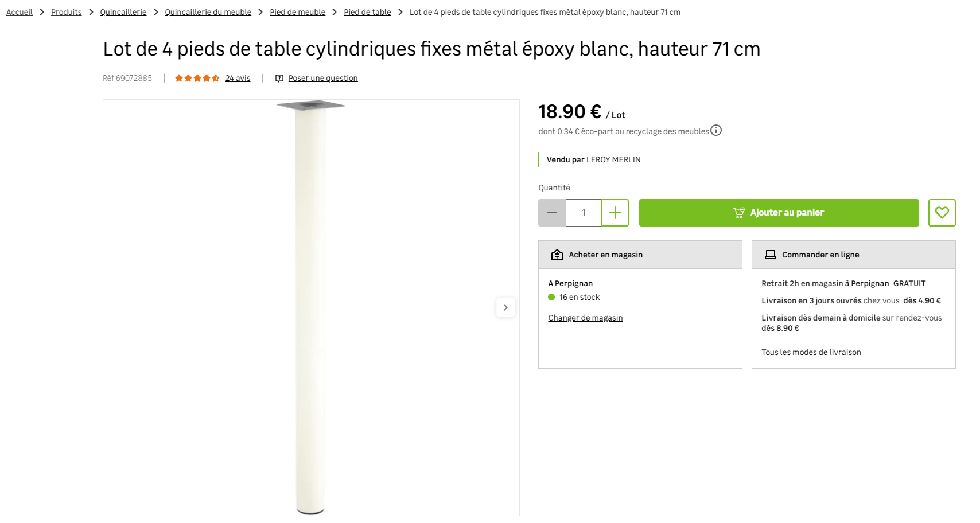Viewport: 980px width, 523px height.
Task: Click the question bubble icon
Action: click(x=279, y=79)
